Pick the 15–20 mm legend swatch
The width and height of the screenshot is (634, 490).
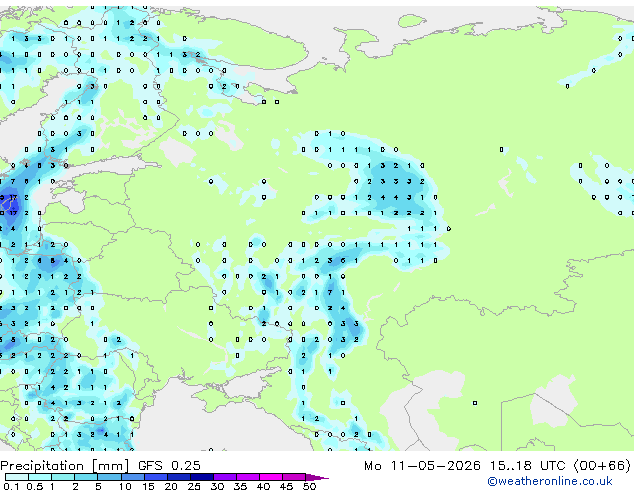(x=156, y=477)
